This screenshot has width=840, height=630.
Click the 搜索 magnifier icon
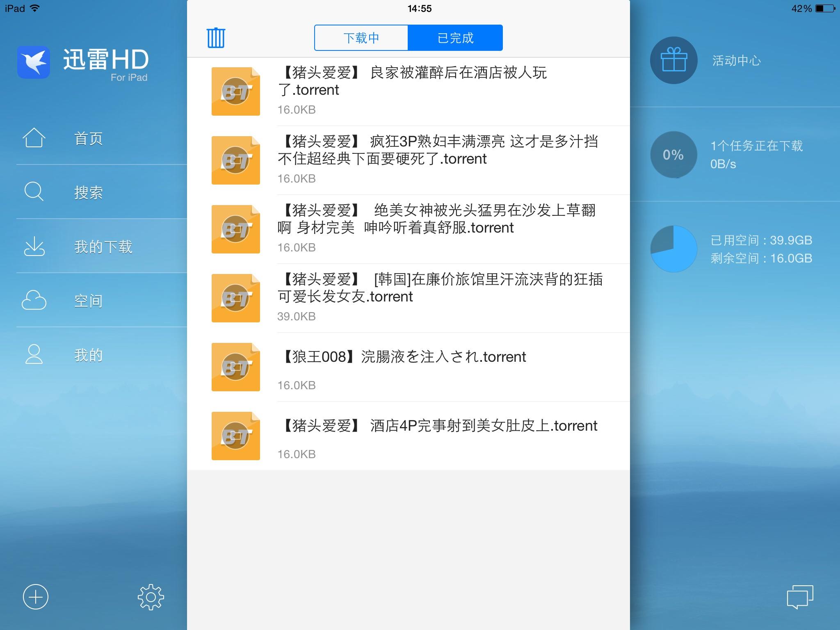pyautogui.click(x=34, y=192)
